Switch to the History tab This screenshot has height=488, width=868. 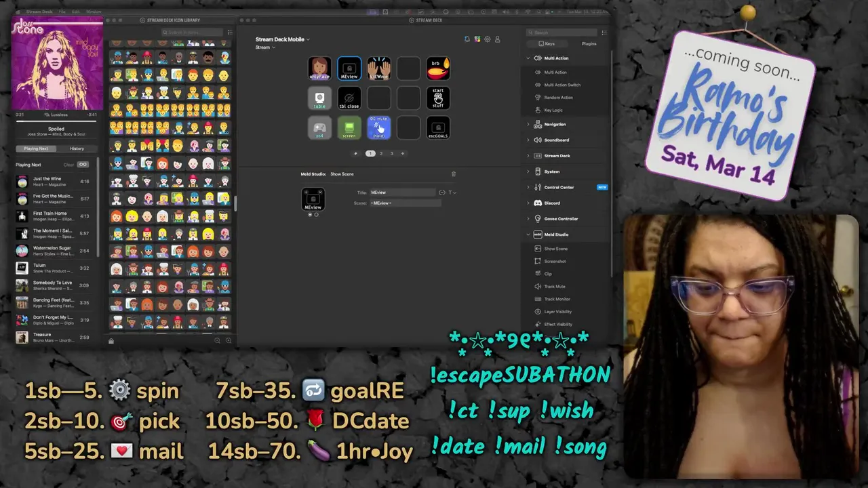pyautogui.click(x=77, y=148)
